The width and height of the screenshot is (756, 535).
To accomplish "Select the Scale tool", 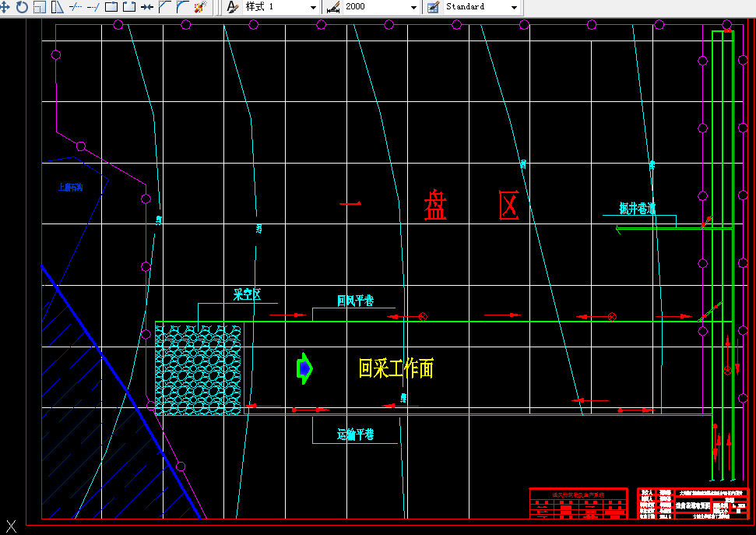I will pyautogui.click(x=40, y=7).
